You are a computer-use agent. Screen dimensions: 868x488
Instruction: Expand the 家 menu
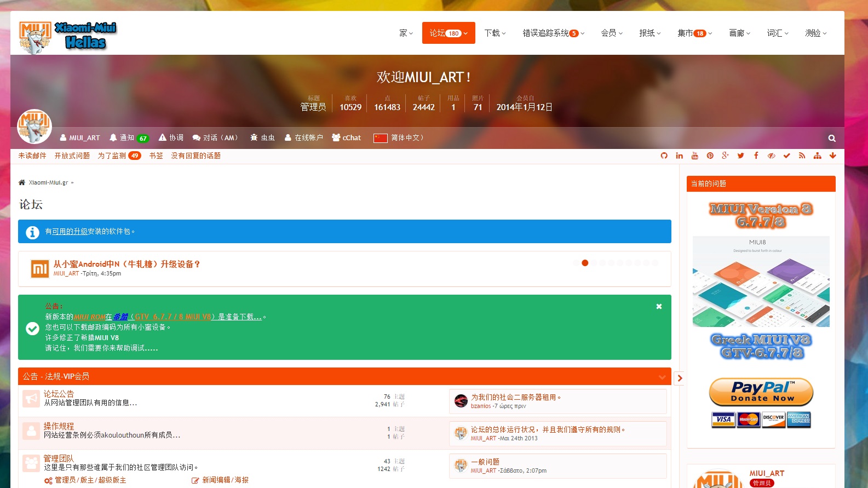[x=406, y=33]
